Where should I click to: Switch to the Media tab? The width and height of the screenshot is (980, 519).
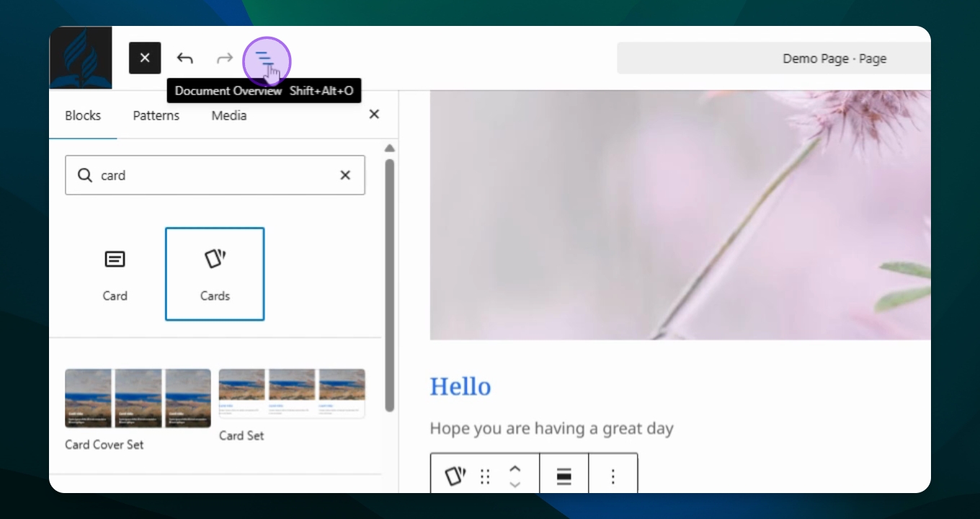[229, 115]
